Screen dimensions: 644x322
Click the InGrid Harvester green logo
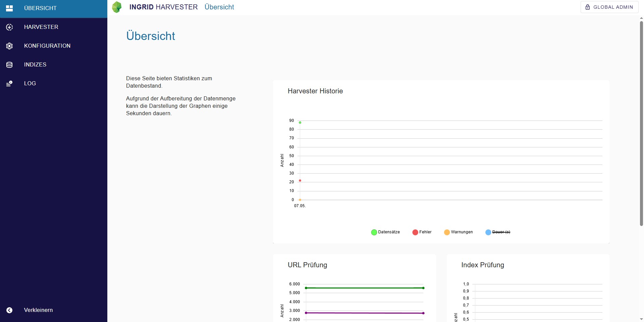[x=117, y=7]
